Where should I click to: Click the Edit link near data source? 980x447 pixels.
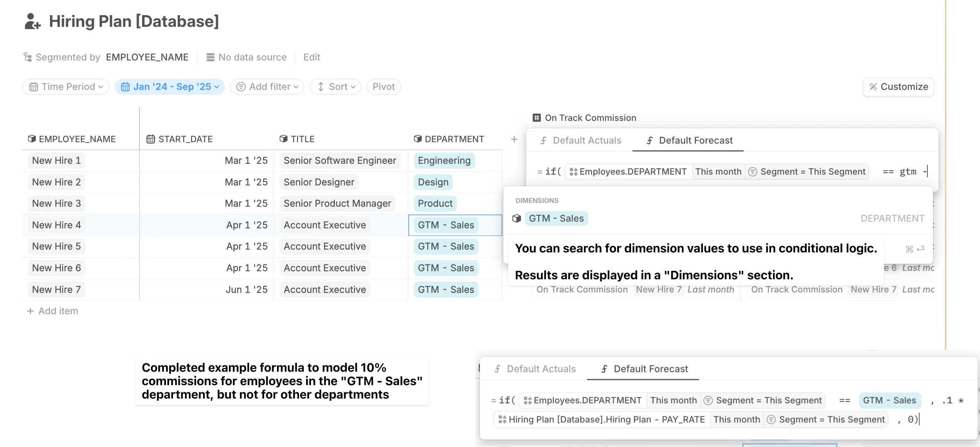tap(311, 57)
